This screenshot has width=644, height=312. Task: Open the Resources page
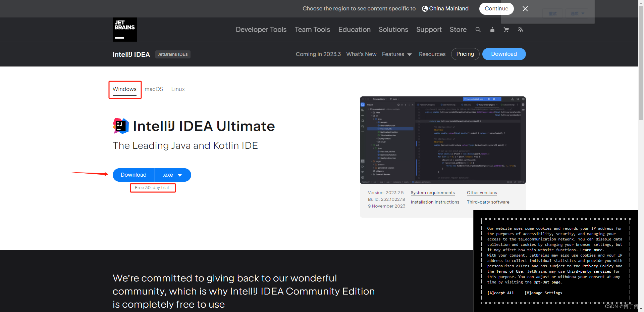point(432,54)
